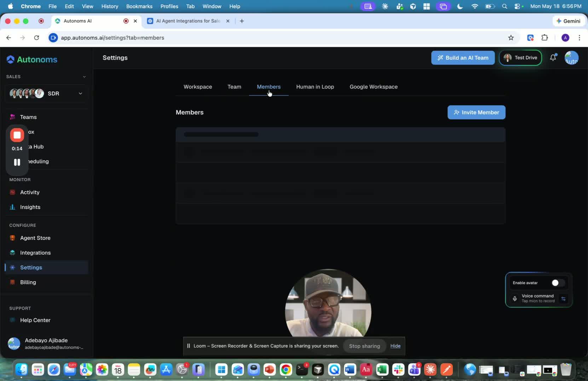Open the Chrome Bookmarks menu
The height and width of the screenshot is (381, 588).
pyautogui.click(x=139, y=6)
